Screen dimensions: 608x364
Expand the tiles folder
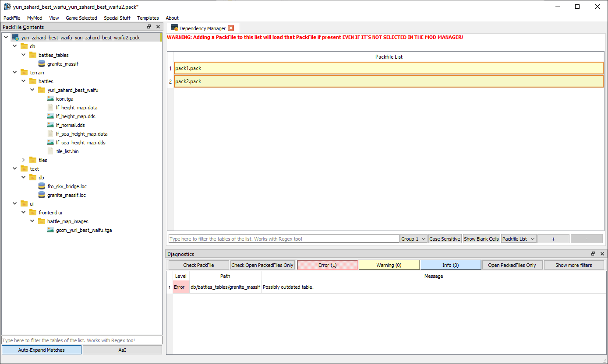coord(24,160)
